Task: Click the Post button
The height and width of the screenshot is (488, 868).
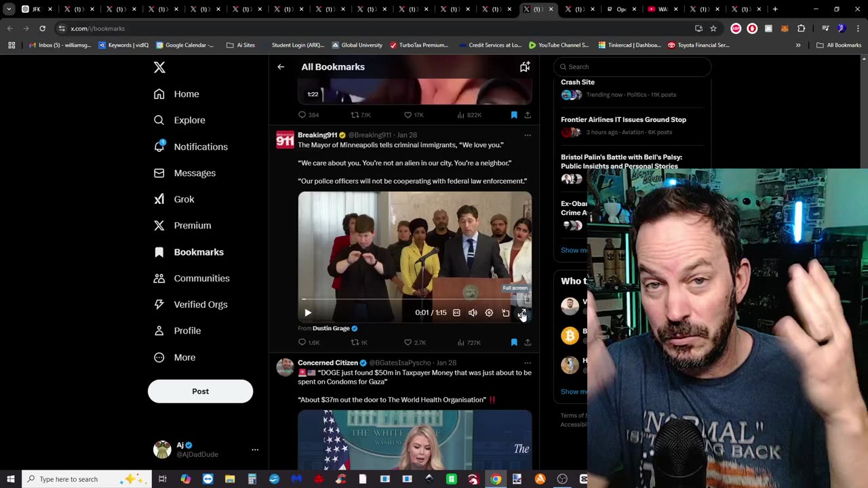Action: click(x=200, y=391)
